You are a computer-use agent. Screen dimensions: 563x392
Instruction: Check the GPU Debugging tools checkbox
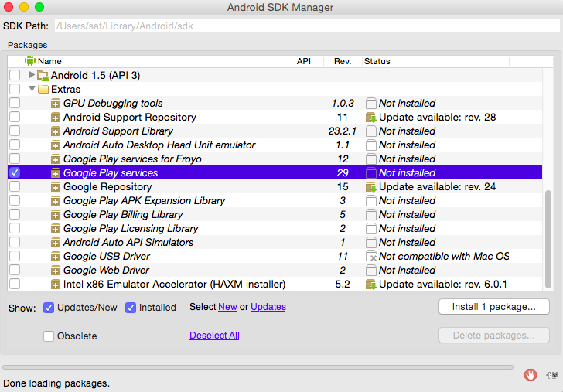click(15, 103)
